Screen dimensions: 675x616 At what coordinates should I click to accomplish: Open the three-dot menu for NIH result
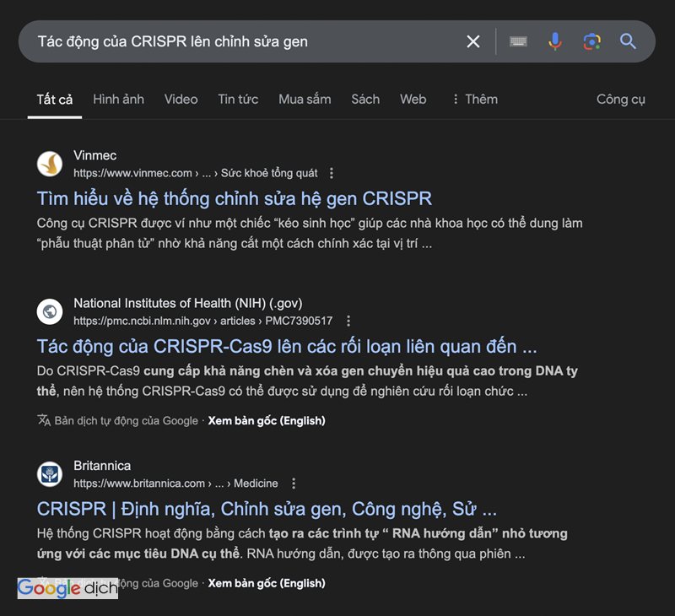(x=348, y=321)
